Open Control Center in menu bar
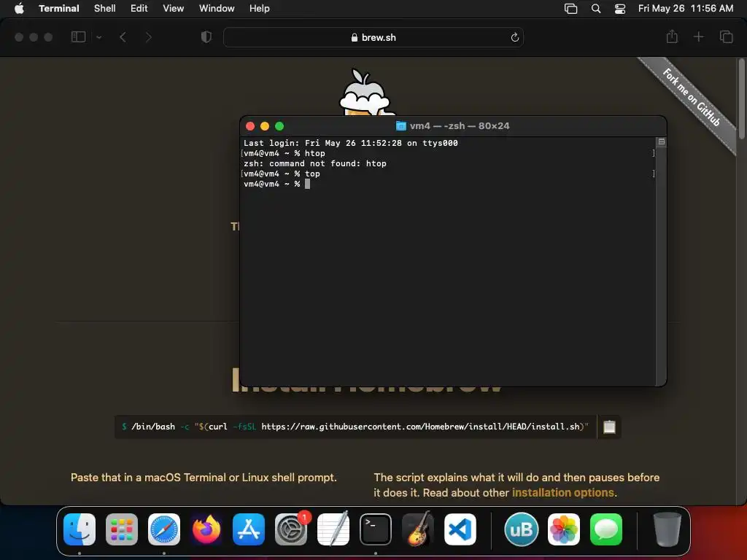This screenshot has width=747, height=560. 620,9
